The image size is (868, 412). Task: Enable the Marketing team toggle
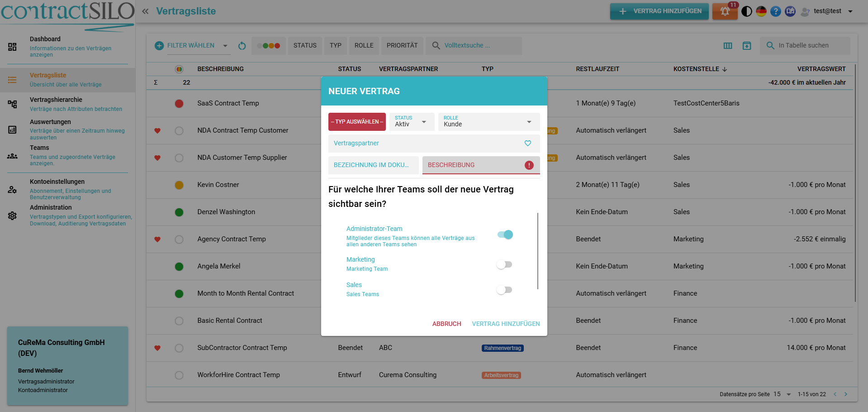(504, 264)
